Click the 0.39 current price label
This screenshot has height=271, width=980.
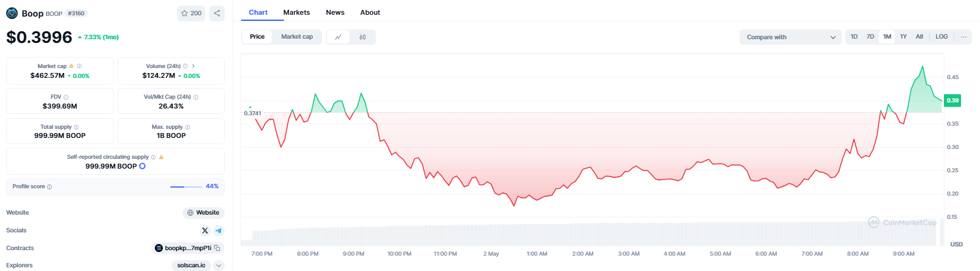coord(952,100)
